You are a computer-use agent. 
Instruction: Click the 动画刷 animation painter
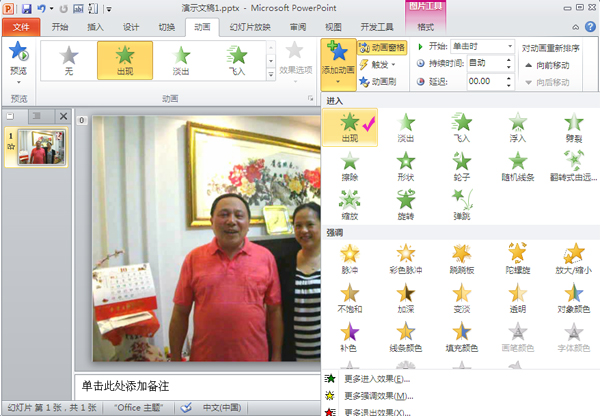coord(378,82)
